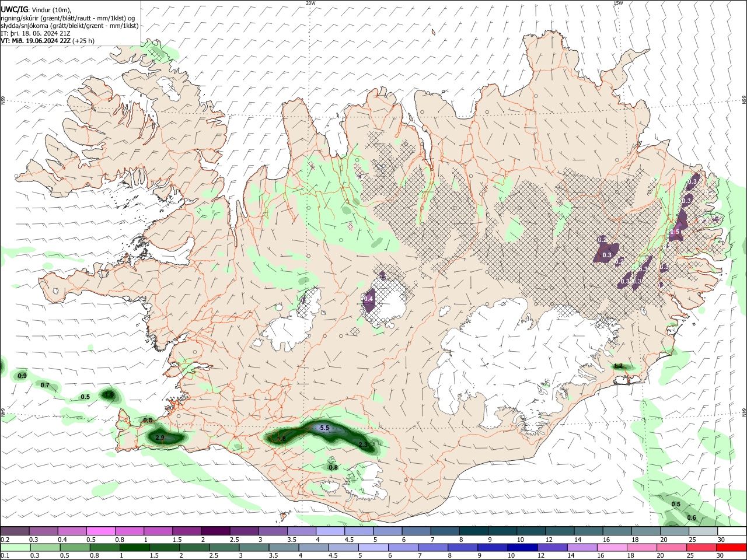The width and height of the screenshot is (747, 560).
Task: Click the 0.9 value over the sea, southwest
Action: coord(22,376)
